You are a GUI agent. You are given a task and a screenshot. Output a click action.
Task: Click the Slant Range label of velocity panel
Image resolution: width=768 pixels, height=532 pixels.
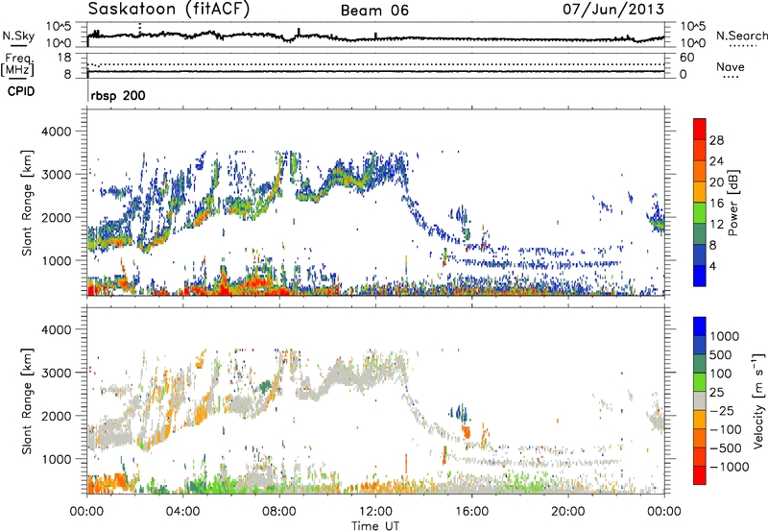click(27, 401)
